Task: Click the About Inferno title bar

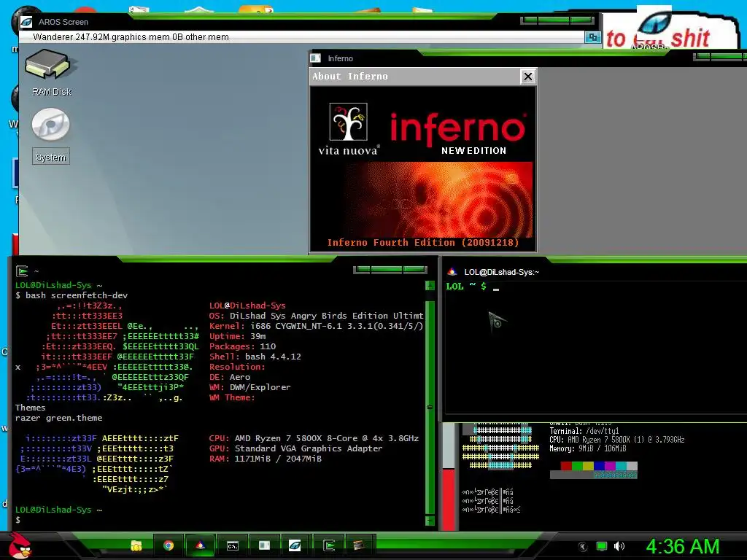Action: pyautogui.click(x=414, y=76)
